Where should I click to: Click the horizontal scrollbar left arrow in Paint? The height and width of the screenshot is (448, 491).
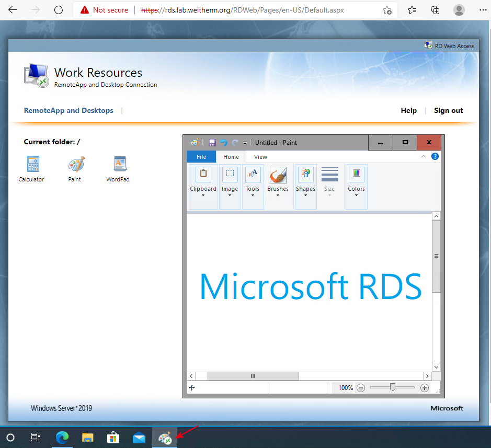pyautogui.click(x=191, y=376)
